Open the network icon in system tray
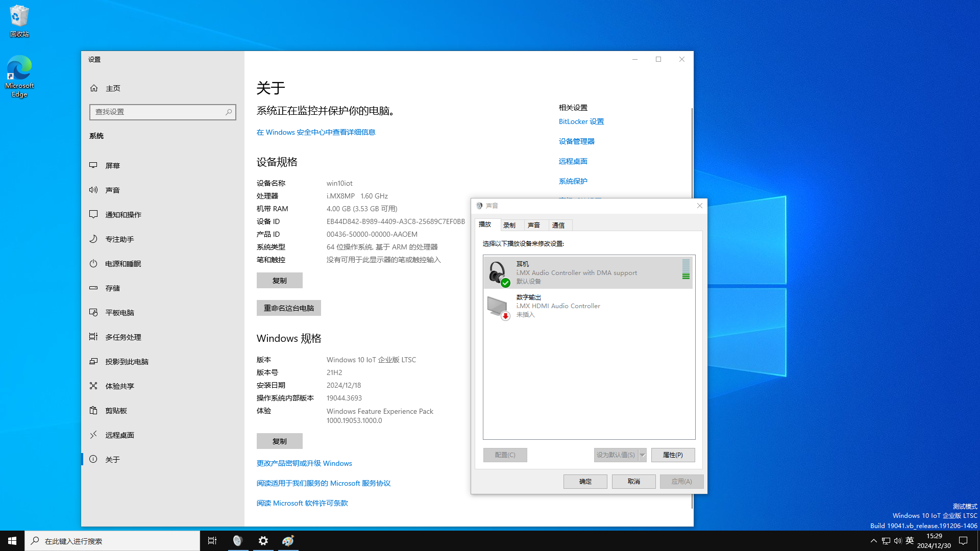This screenshot has height=551, width=980. 886,541
